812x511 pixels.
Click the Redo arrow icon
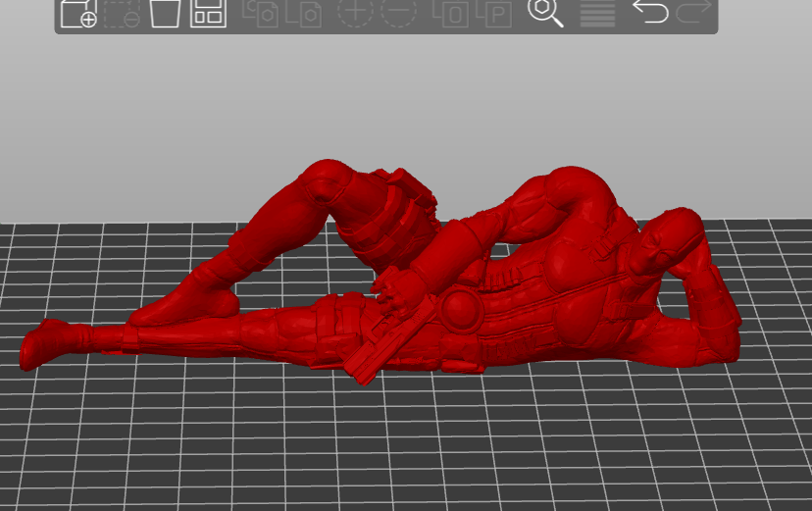[694, 12]
